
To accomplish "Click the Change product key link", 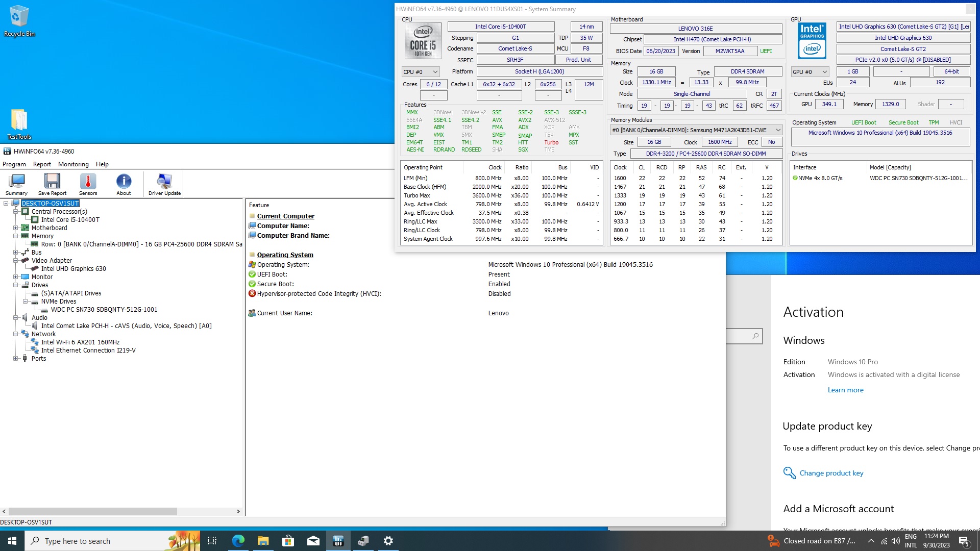I will (x=831, y=473).
